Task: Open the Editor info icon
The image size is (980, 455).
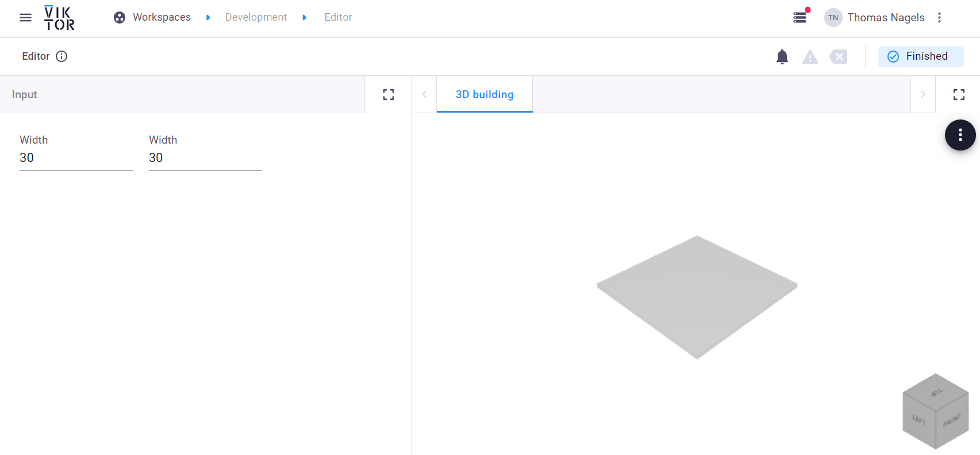Action: point(62,56)
